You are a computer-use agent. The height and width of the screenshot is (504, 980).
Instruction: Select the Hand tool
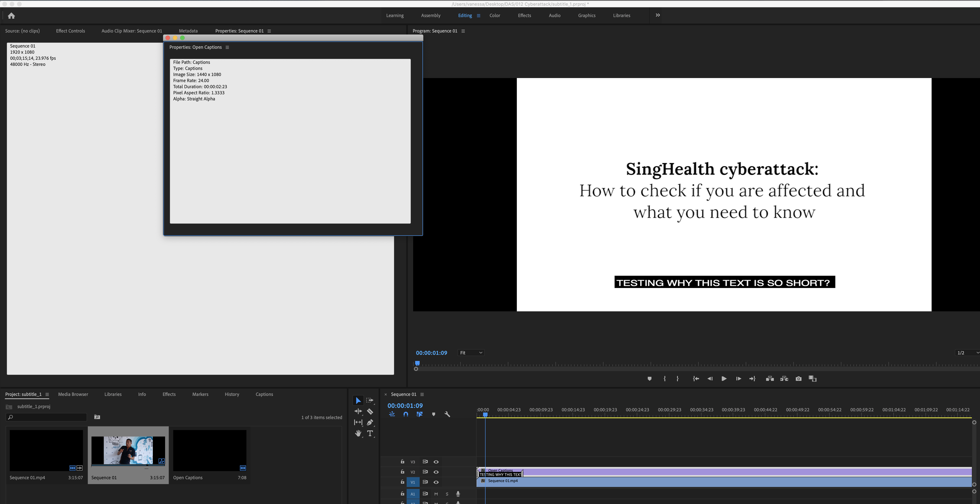pyautogui.click(x=358, y=433)
